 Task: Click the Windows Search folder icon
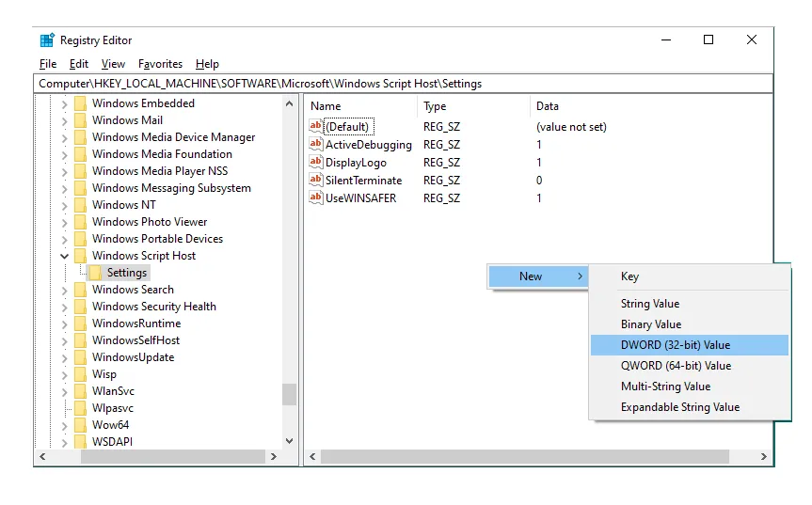click(x=80, y=290)
